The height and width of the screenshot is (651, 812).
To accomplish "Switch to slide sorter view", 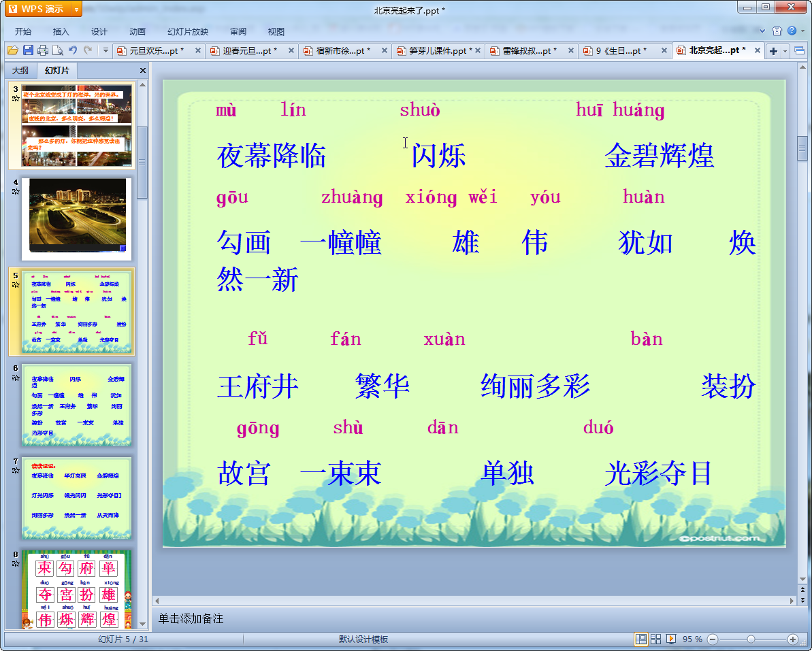I will pos(655,639).
